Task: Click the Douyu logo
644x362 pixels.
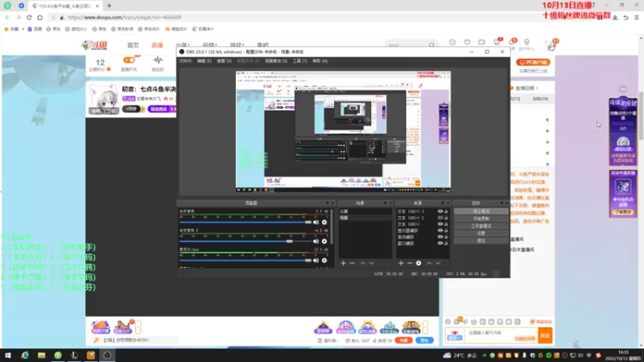Action: tap(95, 45)
